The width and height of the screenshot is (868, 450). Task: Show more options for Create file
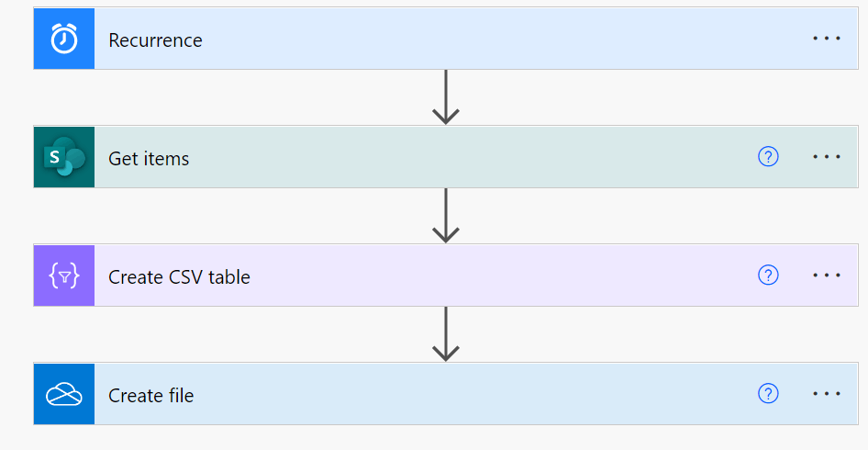click(827, 393)
